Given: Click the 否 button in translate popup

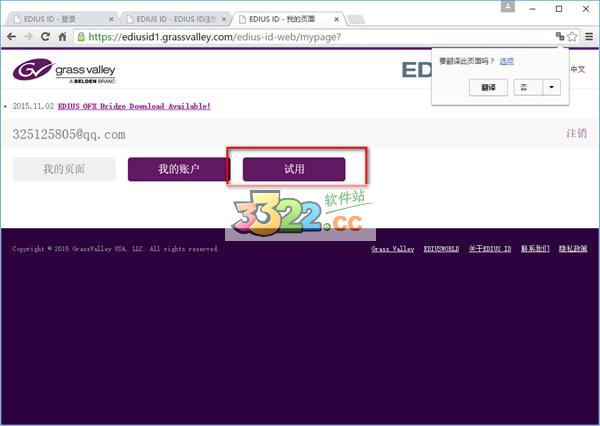Looking at the screenshot, I should 528,88.
